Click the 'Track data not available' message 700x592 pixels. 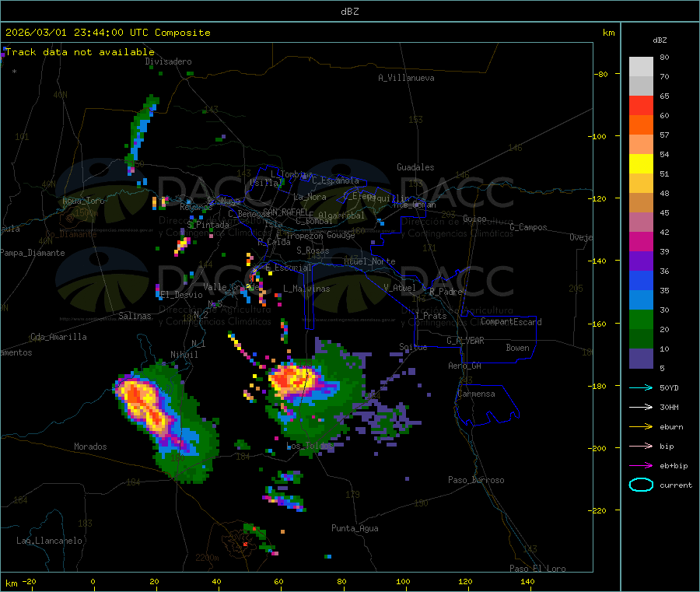(80, 52)
